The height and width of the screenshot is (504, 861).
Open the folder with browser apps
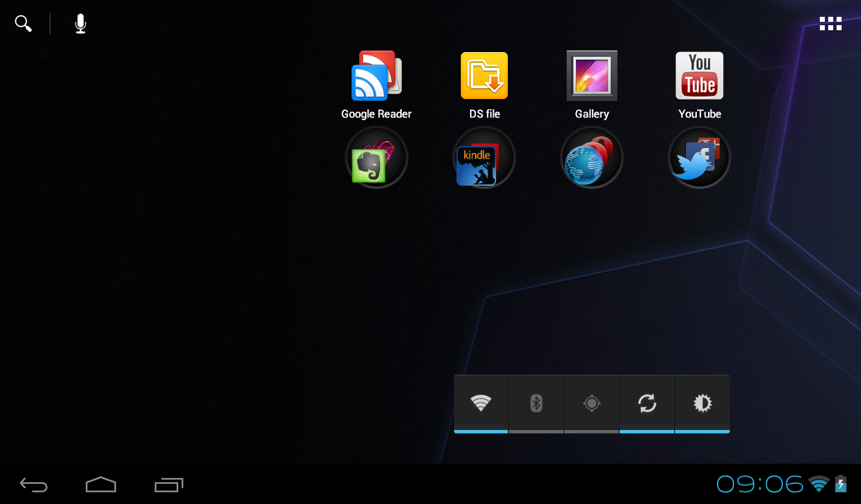[x=591, y=157]
